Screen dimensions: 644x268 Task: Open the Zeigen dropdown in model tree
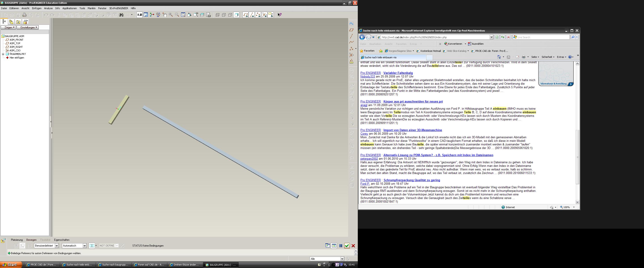(x=8, y=27)
